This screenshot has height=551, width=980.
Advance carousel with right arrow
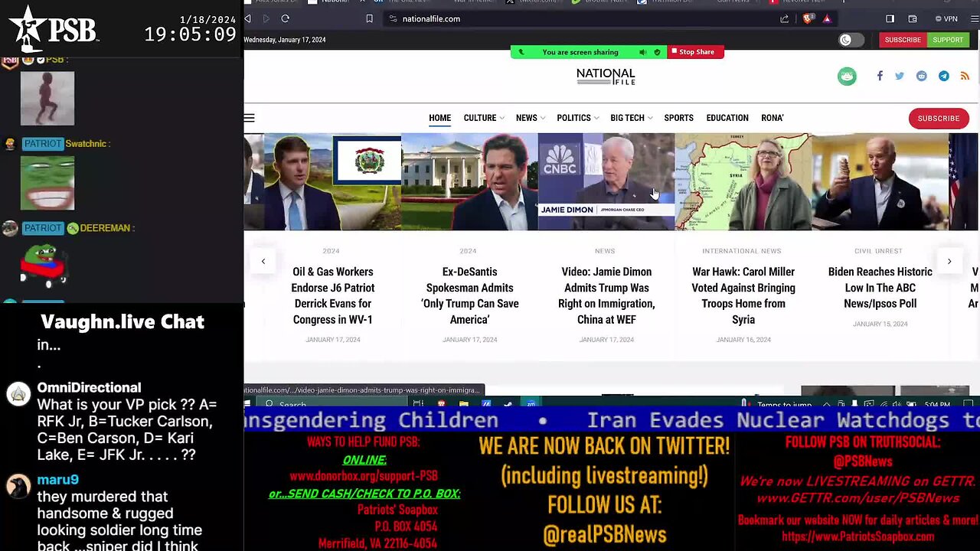coord(949,261)
